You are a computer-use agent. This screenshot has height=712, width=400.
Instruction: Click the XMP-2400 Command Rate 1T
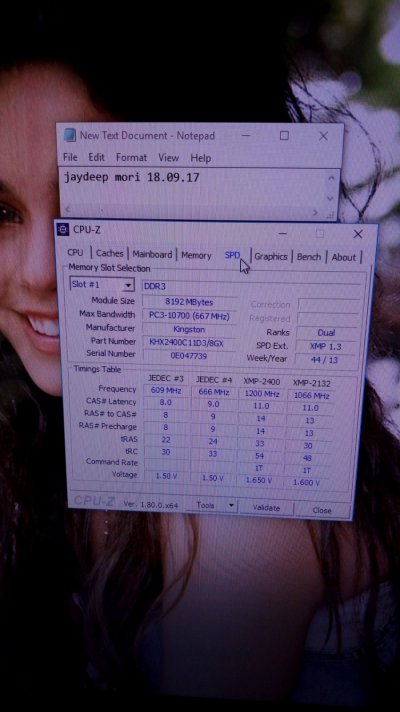pos(259,468)
